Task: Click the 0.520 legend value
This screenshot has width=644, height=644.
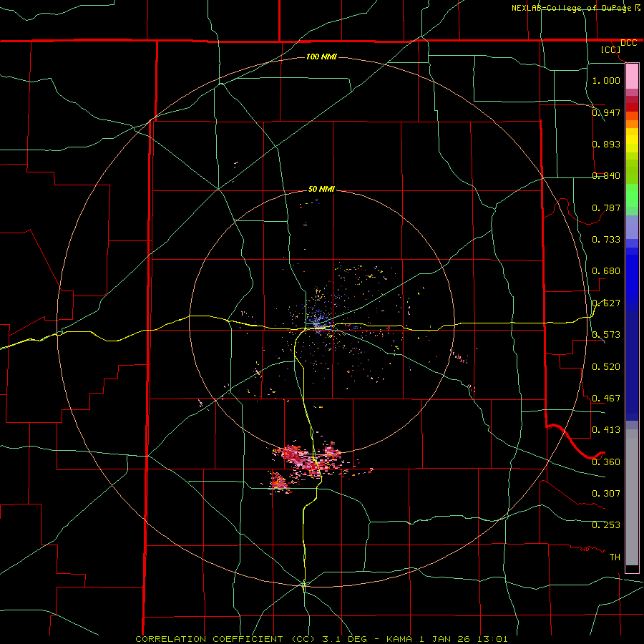Action: pyautogui.click(x=606, y=367)
